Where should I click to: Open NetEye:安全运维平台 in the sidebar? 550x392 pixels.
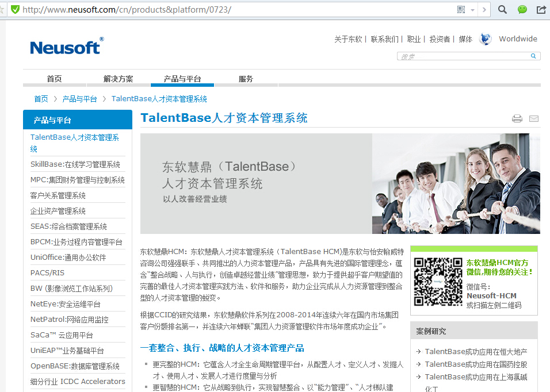[65, 304]
